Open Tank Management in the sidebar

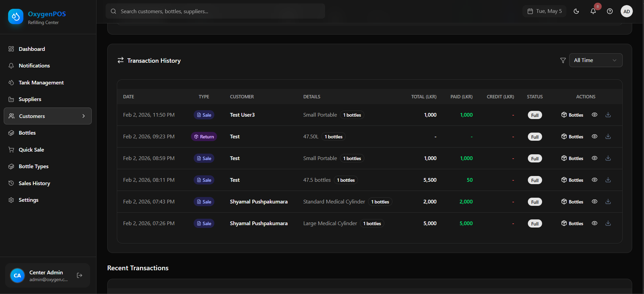(x=48, y=82)
